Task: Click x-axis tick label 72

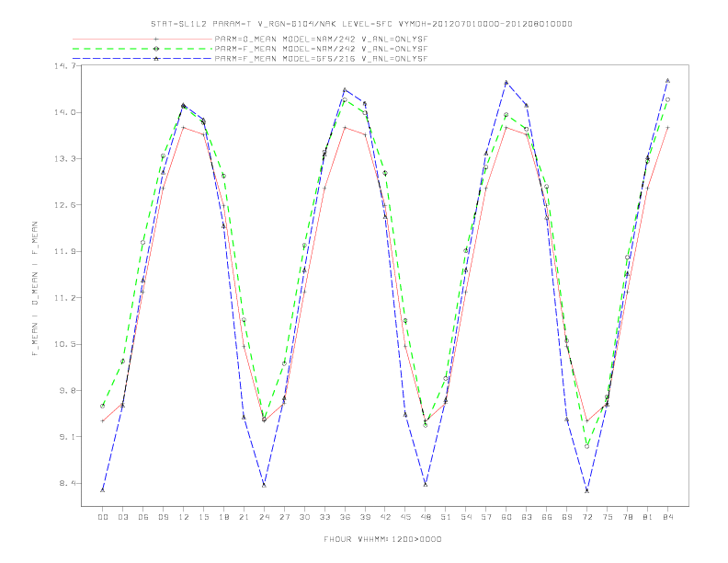Action: coord(586,517)
